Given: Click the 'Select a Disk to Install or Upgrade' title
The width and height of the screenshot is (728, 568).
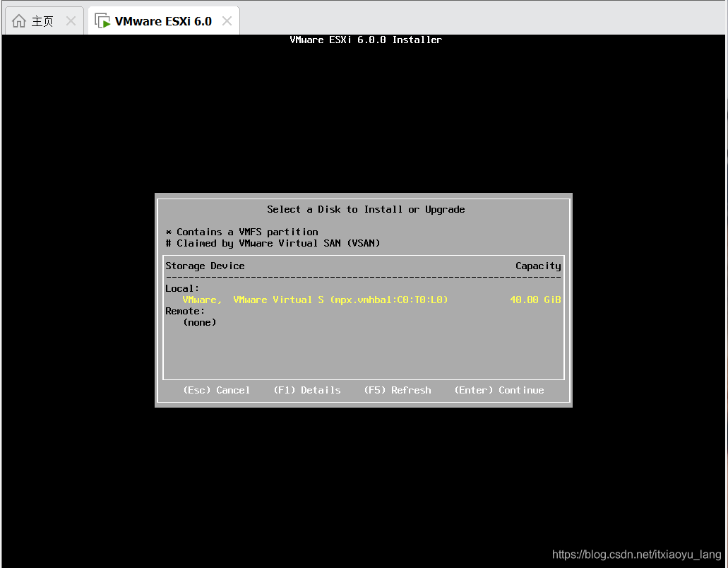Looking at the screenshot, I should pyautogui.click(x=366, y=209).
